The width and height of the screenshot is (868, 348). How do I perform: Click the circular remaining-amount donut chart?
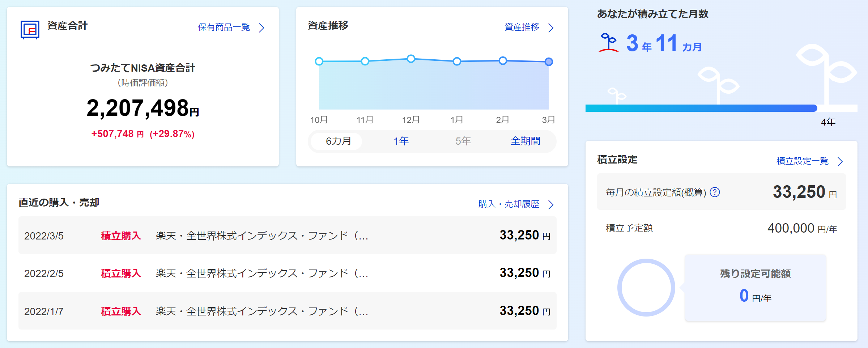point(646,288)
